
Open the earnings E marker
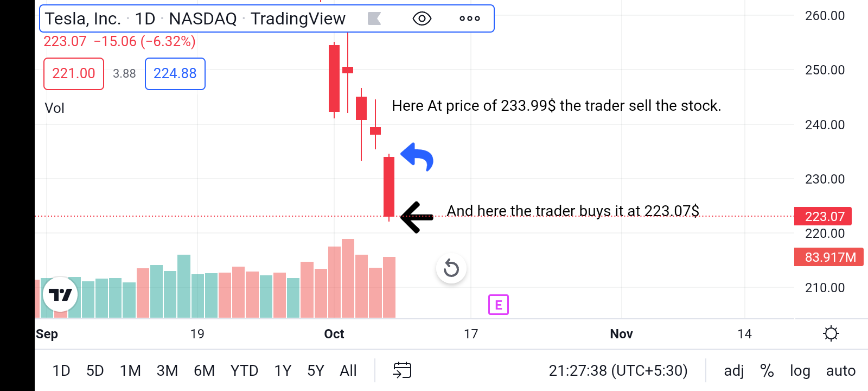pos(499,305)
